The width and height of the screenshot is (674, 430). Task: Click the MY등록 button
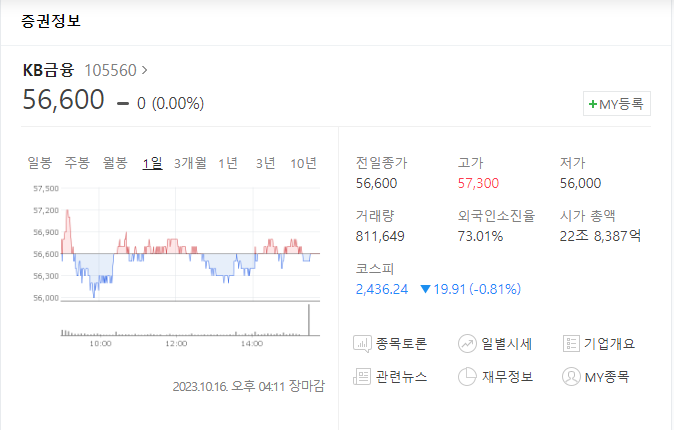pos(617,104)
